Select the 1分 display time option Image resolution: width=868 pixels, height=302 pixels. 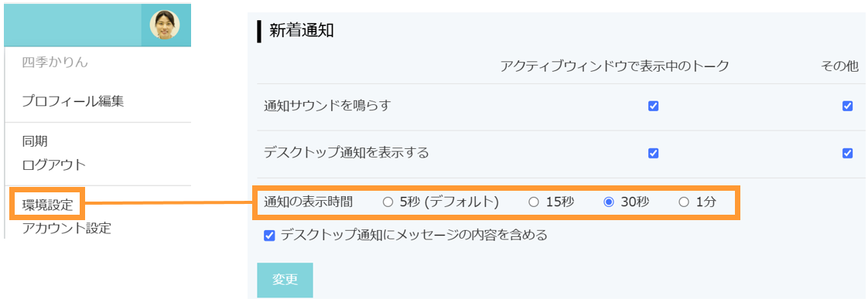[x=684, y=202]
